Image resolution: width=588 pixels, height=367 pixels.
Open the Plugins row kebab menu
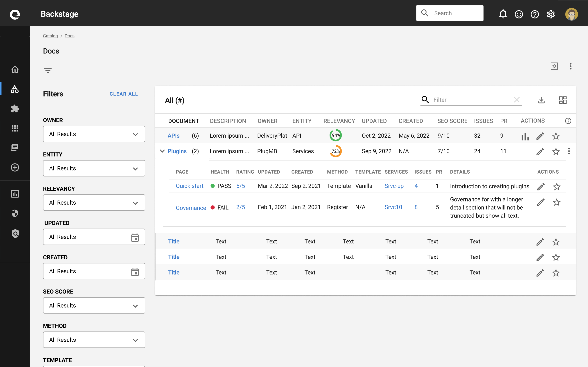pos(569,151)
